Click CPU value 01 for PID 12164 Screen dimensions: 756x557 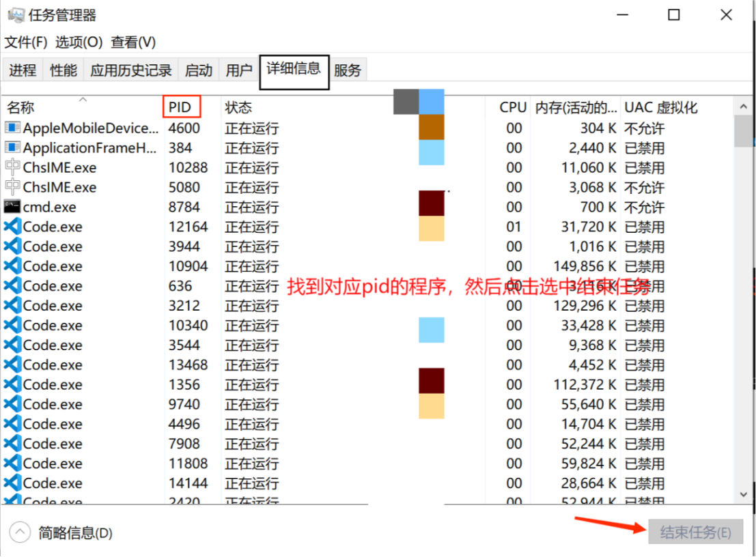[514, 227]
